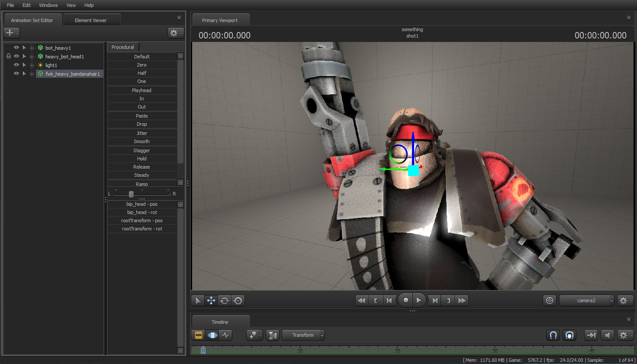This screenshot has height=364, width=637.
Task: Click the Play button
Action: click(419, 300)
